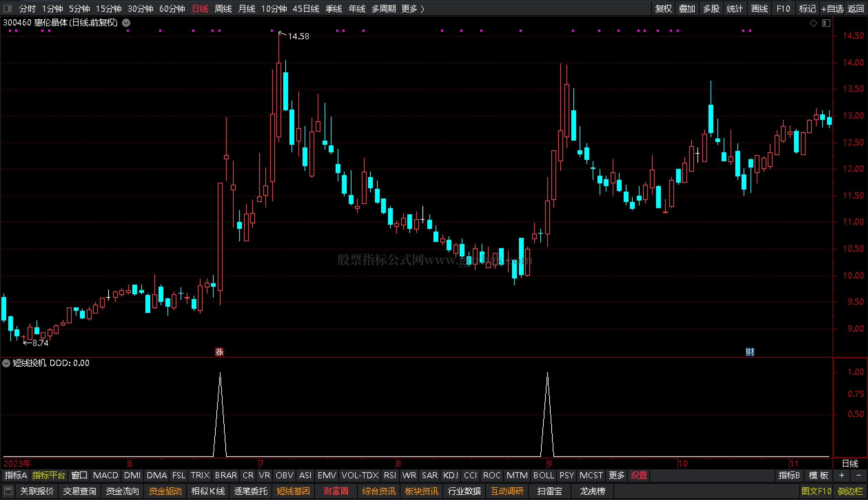Switch to 月线 monthly chart
This screenshot has height=500, width=868.
coord(247,9)
